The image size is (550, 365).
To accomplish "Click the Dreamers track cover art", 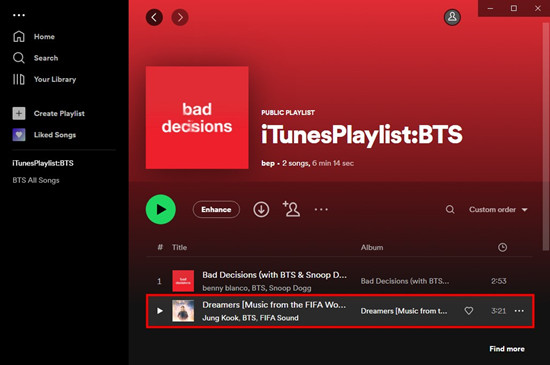I will [x=183, y=311].
